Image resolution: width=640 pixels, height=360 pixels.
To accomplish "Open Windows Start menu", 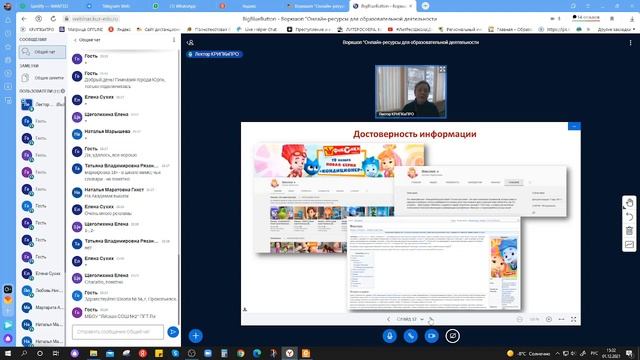I will [x=8, y=353].
